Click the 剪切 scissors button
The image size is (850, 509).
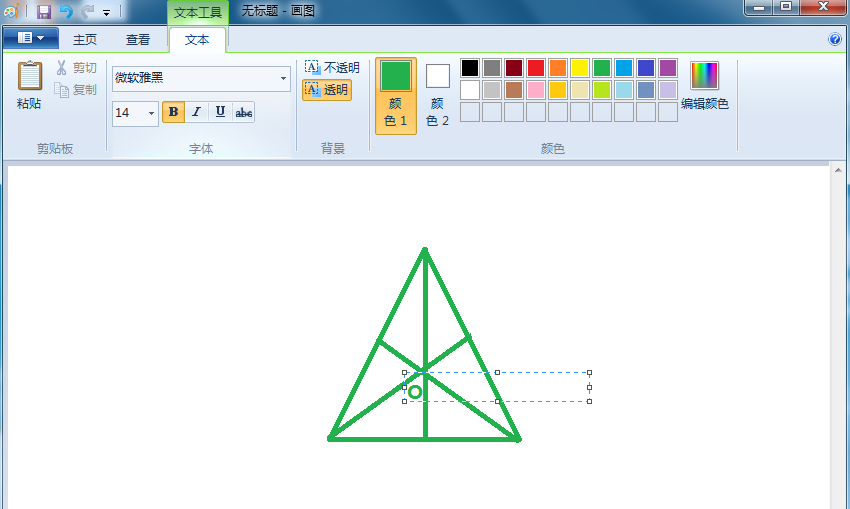76,68
